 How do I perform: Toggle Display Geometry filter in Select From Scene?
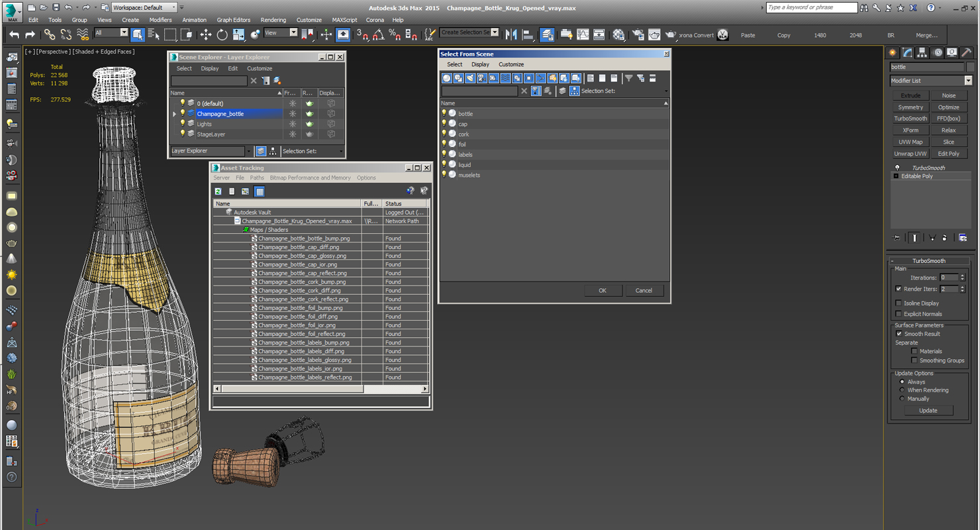[446, 78]
